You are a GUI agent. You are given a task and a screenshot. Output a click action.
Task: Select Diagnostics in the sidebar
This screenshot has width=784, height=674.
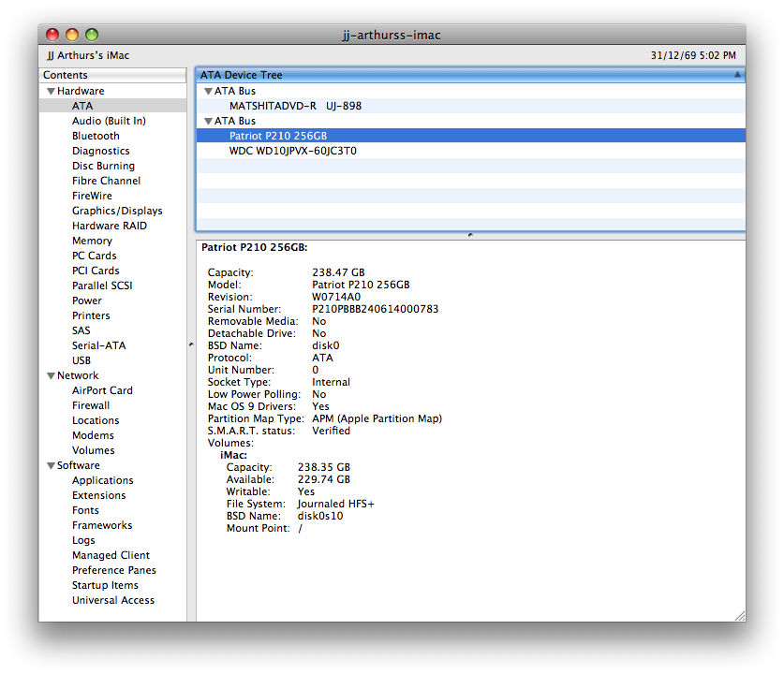click(100, 151)
